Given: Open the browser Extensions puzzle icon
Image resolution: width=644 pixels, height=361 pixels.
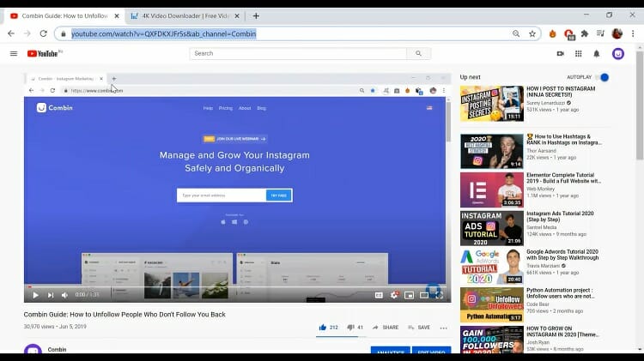Looking at the screenshot, I should [585, 33].
